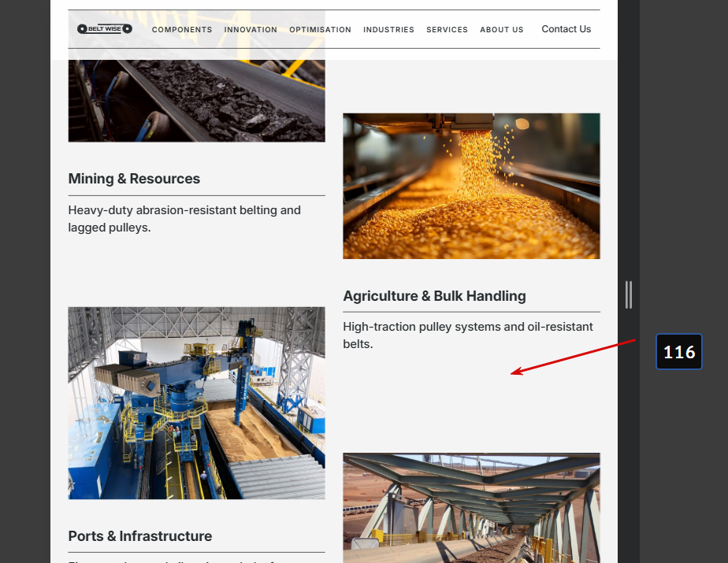Open the Innovation menu
The width and height of the screenshot is (728, 563).
(251, 30)
